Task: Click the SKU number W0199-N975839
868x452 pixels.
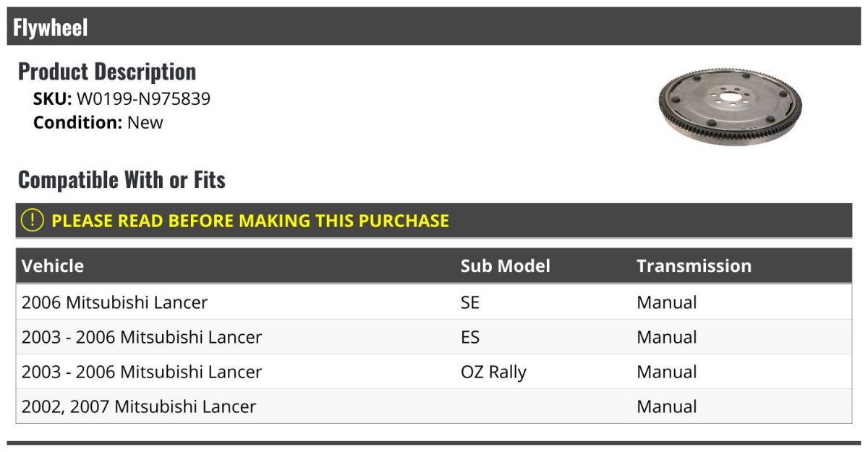Action: 143,99
